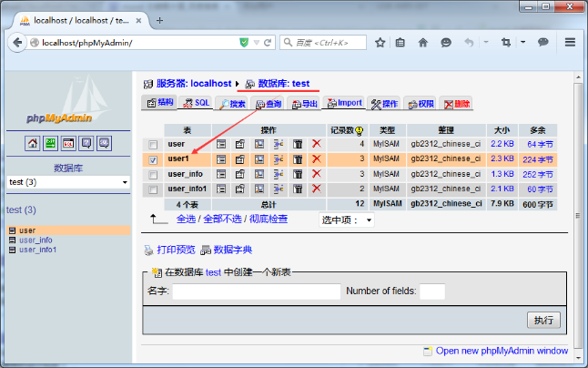Click the 执行 button
Screen dimensions: 588x368
tap(543, 320)
